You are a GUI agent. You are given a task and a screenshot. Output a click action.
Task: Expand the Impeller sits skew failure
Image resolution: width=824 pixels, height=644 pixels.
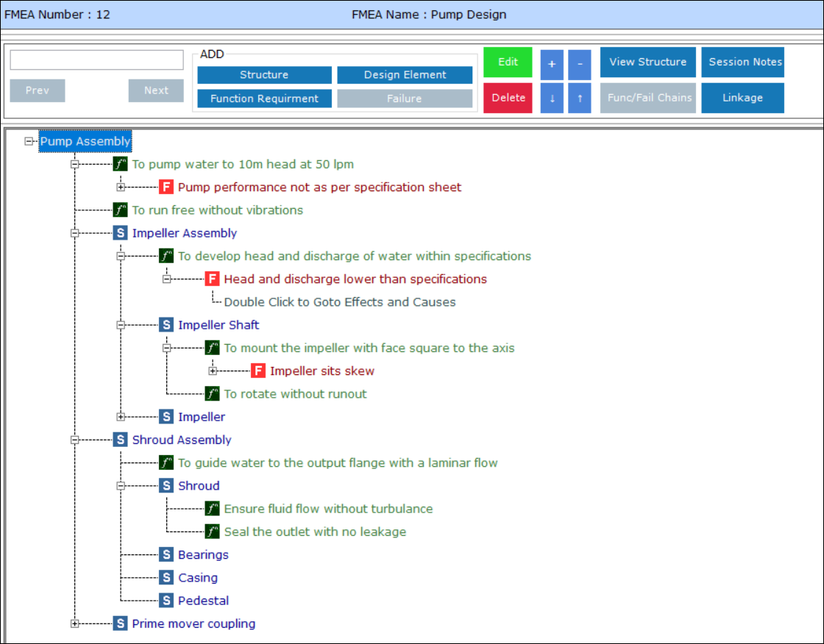coord(213,371)
